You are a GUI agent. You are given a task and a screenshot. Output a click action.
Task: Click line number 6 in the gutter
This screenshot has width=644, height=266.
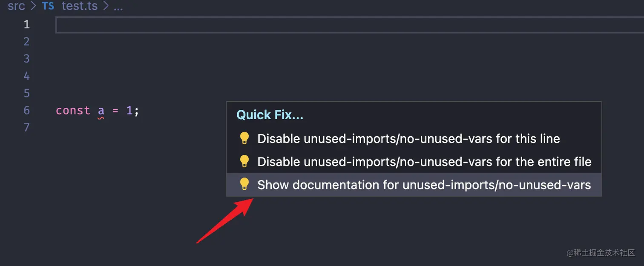click(26, 110)
